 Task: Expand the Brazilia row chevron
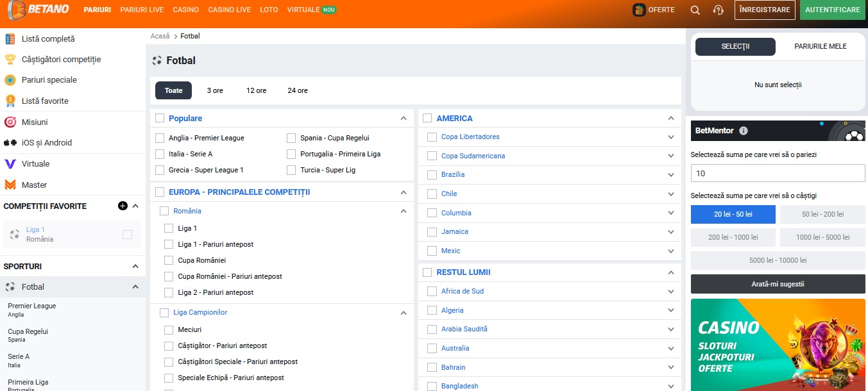click(671, 175)
